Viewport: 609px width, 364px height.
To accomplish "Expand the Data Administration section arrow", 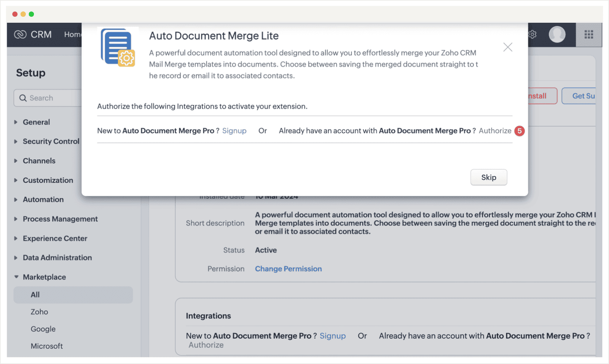I will coord(16,258).
